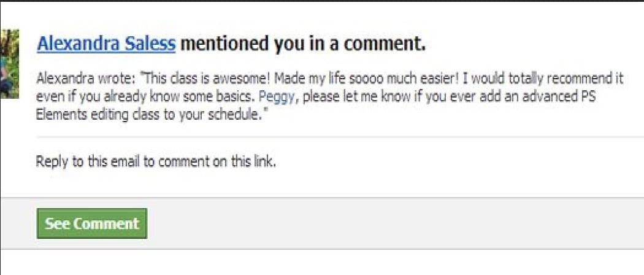644x275 pixels.
Task: Click the word 'link.' in reply instructions
Action: [x=263, y=161]
